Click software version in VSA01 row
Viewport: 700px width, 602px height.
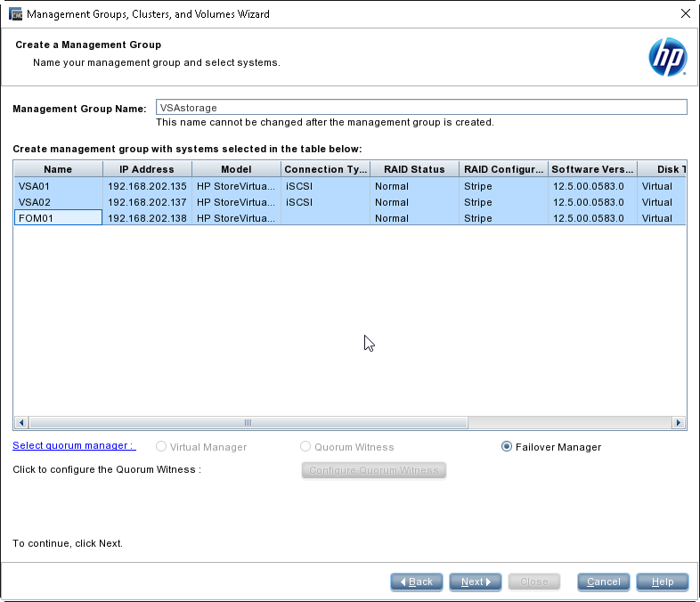[x=593, y=186]
